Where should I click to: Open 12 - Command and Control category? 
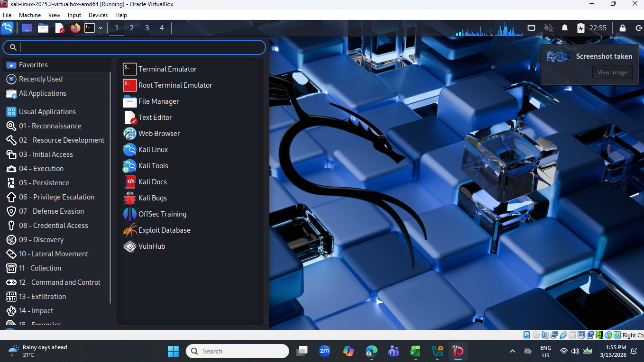(x=57, y=282)
